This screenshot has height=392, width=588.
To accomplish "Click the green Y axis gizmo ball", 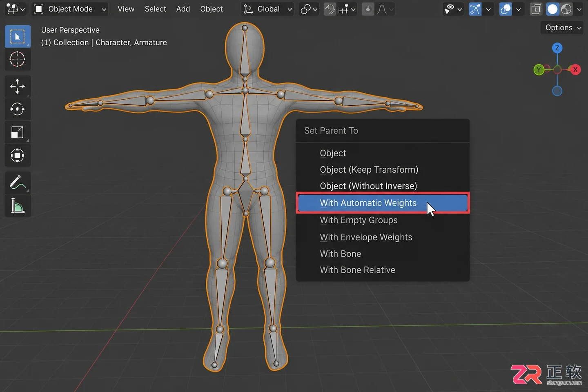I will (539, 70).
